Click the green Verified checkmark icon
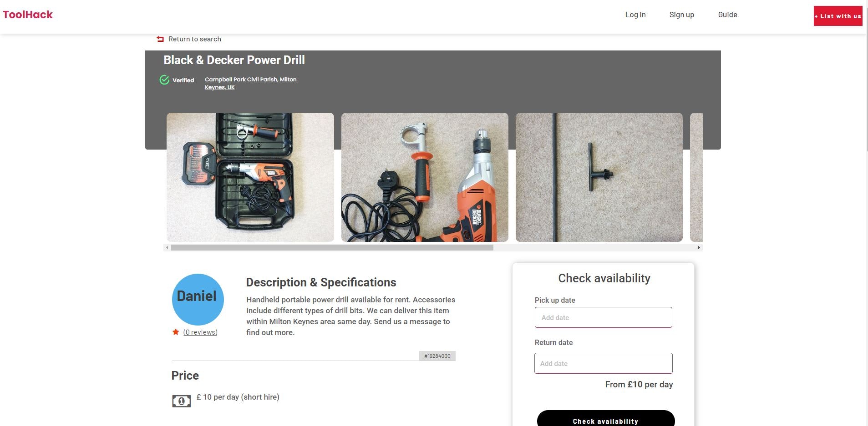Screen dimensions: 868x426 [x=164, y=80]
